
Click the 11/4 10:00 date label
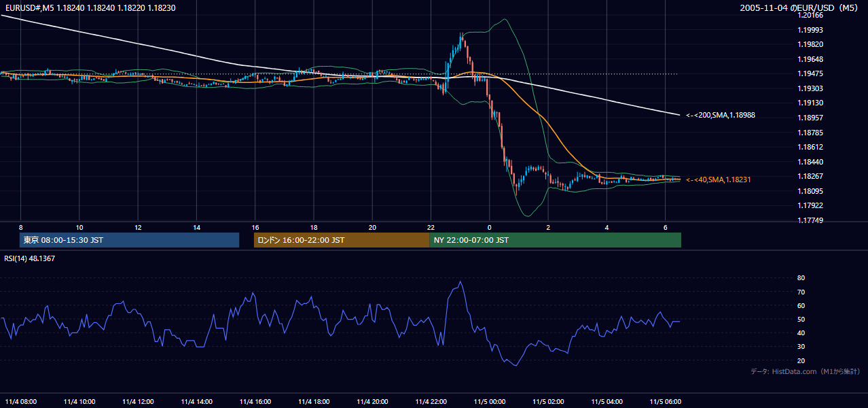click(79, 401)
